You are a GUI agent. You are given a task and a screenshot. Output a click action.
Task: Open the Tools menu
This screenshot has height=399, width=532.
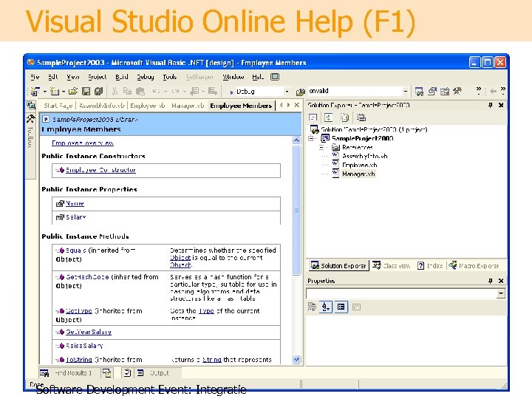170,77
